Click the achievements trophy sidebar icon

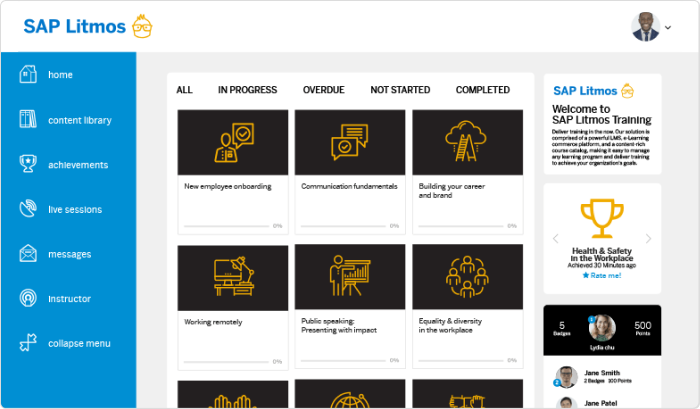coord(28,163)
